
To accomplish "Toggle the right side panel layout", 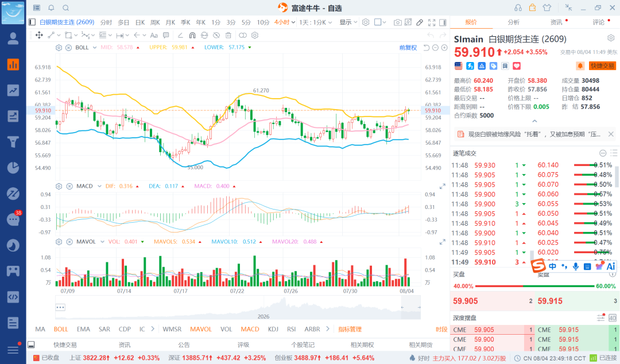I will (x=443, y=22).
